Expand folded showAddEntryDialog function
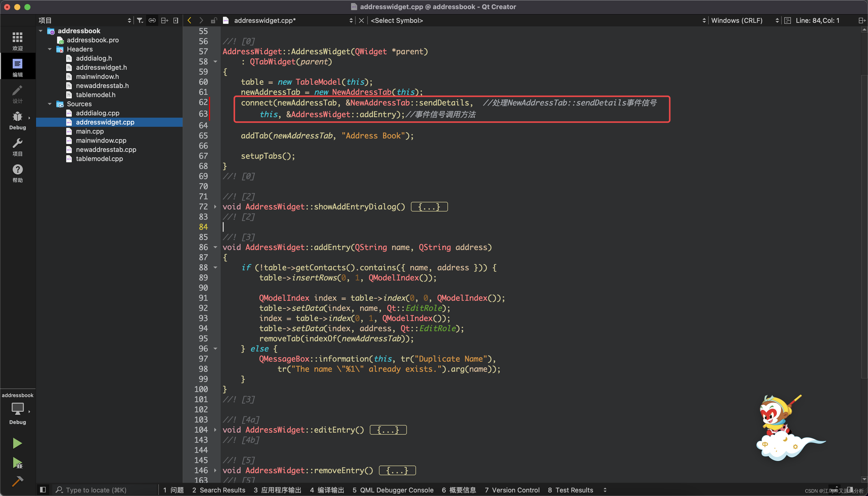Viewport: 868px width, 496px height. coord(215,207)
